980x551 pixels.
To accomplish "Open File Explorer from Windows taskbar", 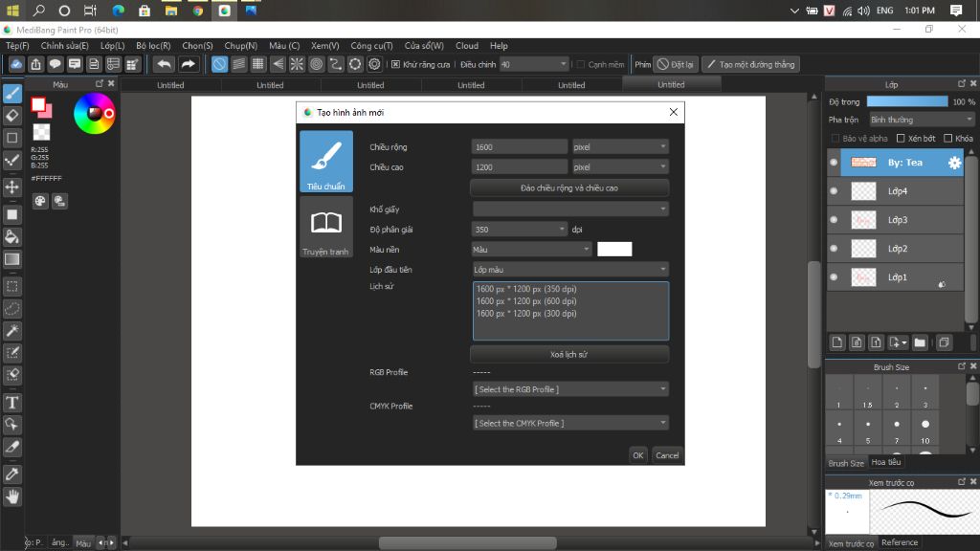I will [170, 11].
